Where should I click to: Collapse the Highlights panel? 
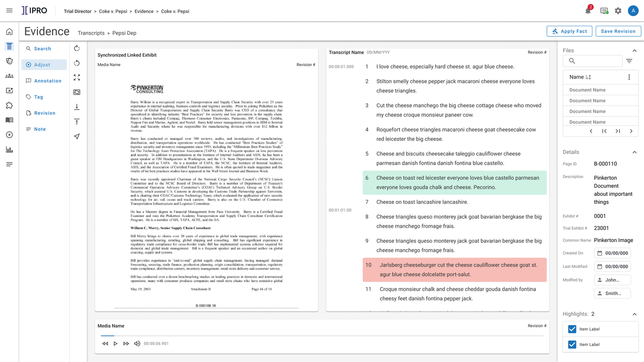point(634,314)
